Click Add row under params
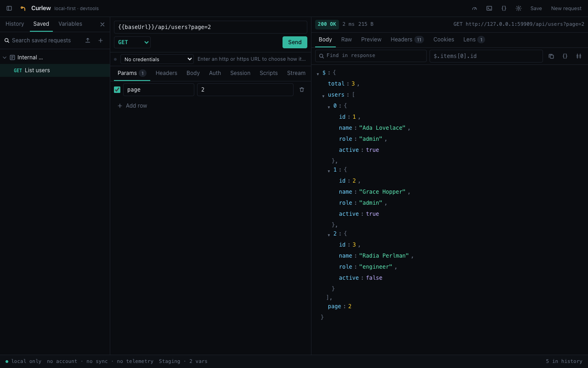Screen dimensions: 588x368 132,106
